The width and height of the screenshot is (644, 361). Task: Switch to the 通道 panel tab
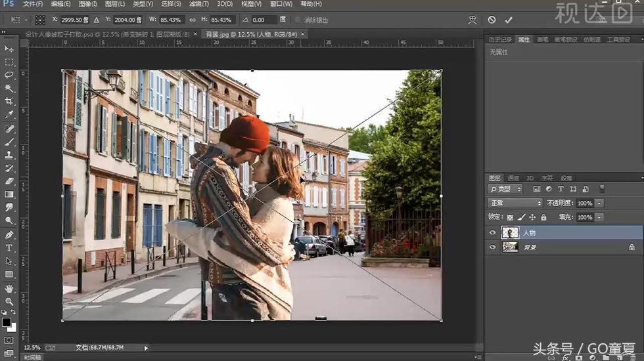point(513,178)
